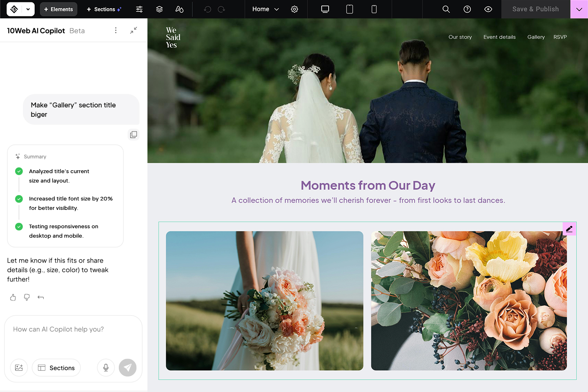Open the search tool in the top bar

point(445,9)
